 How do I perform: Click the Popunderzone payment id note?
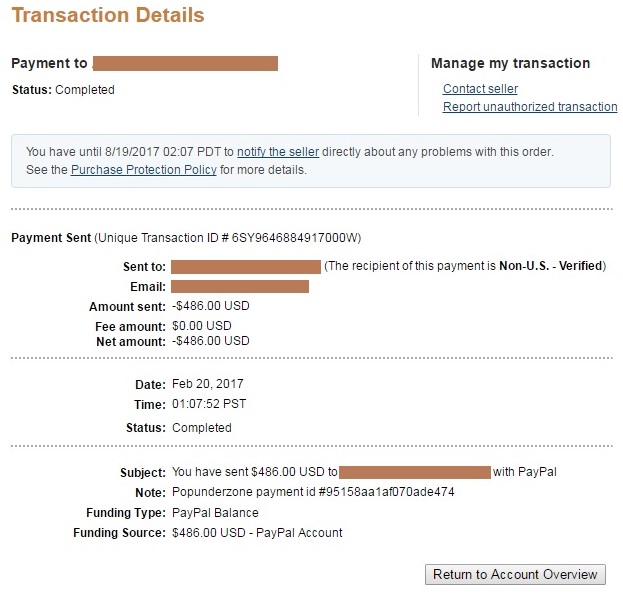coord(313,492)
